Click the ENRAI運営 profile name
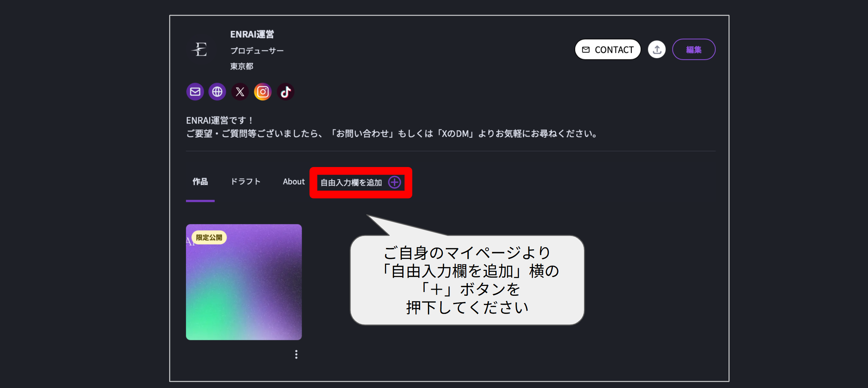The width and height of the screenshot is (868, 388). coord(252,34)
